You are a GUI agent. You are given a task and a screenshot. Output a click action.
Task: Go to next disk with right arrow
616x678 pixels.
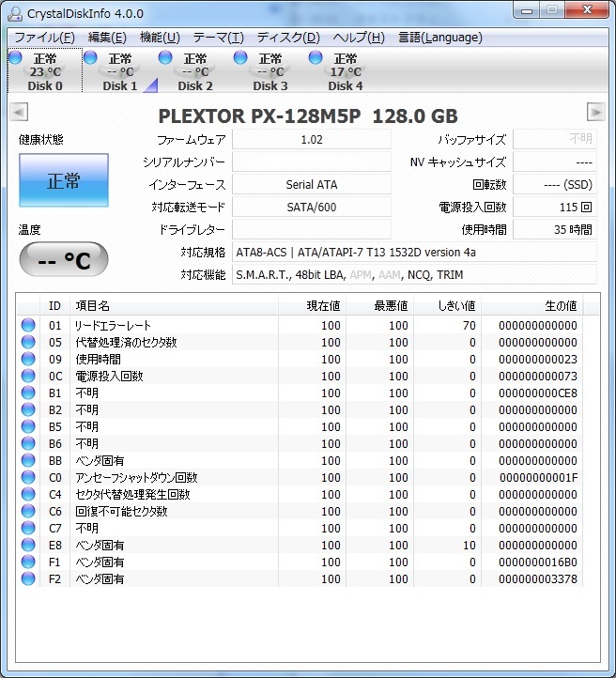pyautogui.click(x=595, y=112)
